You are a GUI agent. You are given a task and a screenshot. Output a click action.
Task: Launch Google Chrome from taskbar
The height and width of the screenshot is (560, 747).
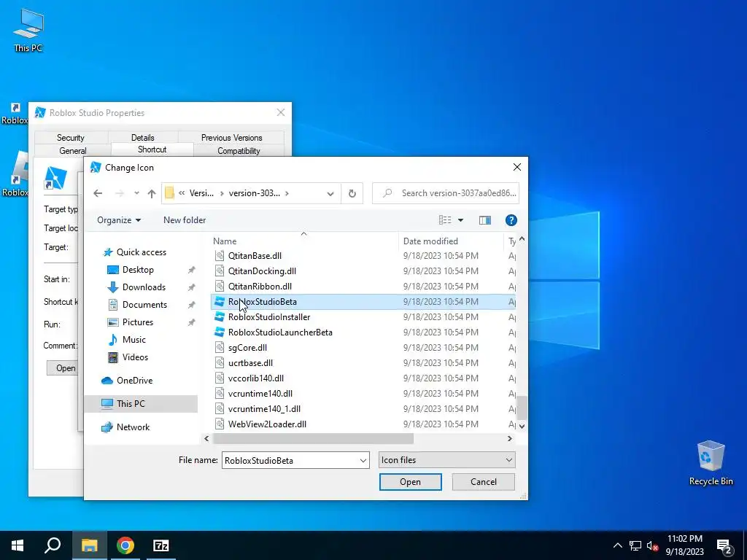[125, 545]
